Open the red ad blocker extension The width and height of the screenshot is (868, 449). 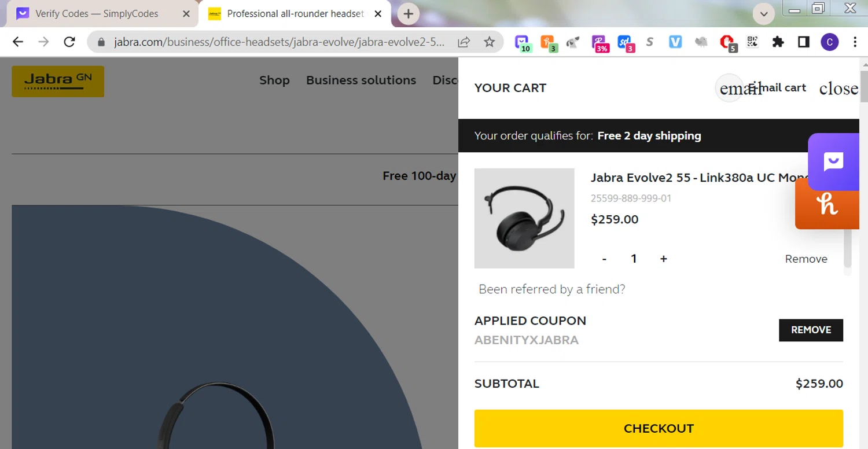[x=727, y=43]
